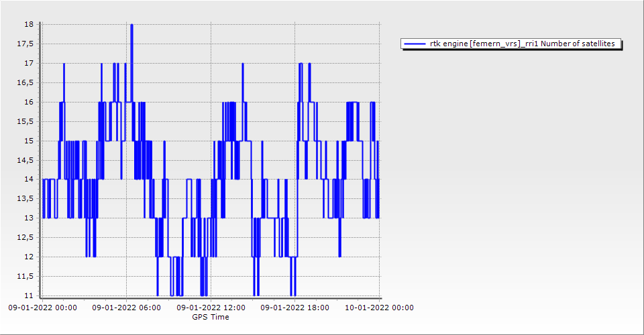
Task: Click the y-axis label '13,5'
Action: point(25,199)
